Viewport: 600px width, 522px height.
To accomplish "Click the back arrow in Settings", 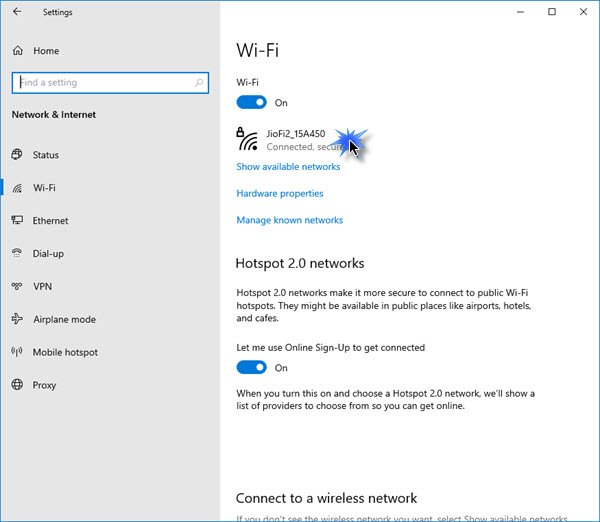I will coord(17,12).
